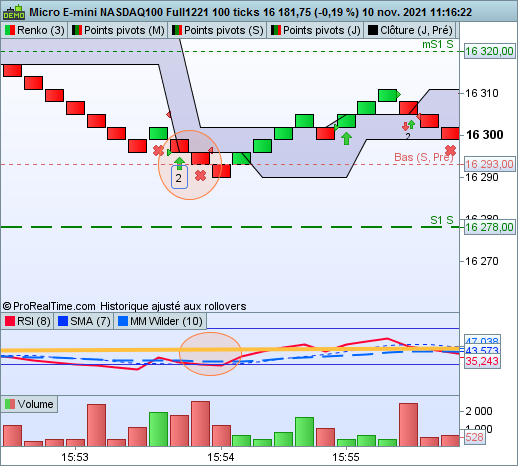Click the Renko red-green color swatch

10,30
